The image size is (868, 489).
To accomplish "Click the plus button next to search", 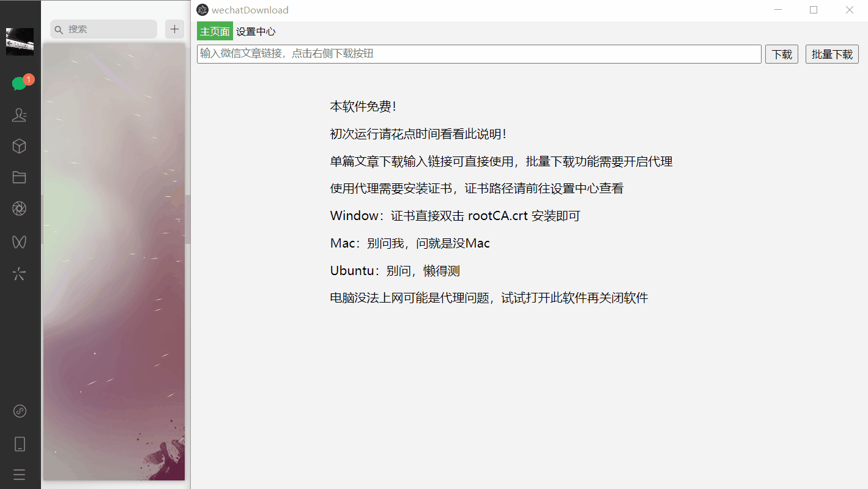I will (175, 29).
